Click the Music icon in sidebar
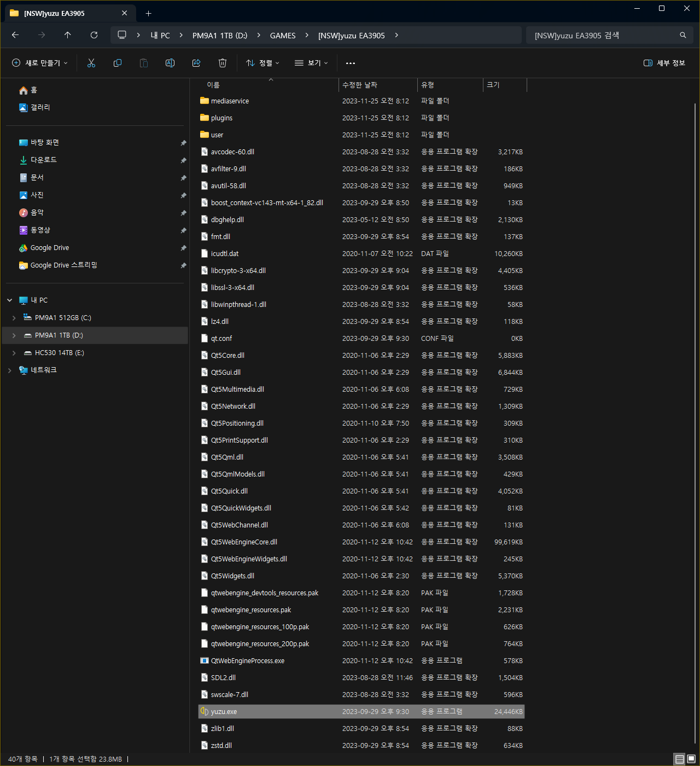This screenshot has width=700, height=766. [23, 213]
